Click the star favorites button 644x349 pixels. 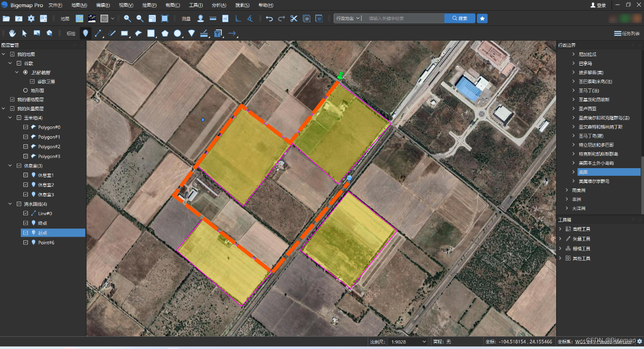click(482, 18)
